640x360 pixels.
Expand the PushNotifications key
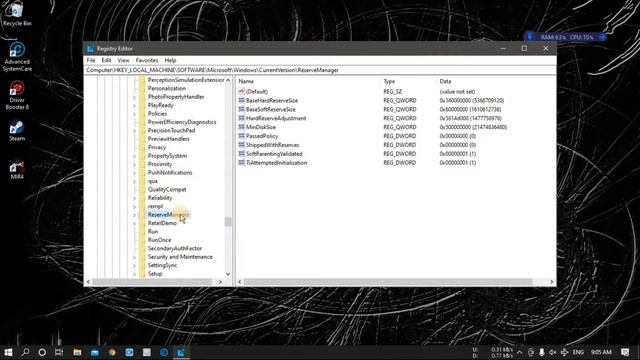(x=134, y=173)
